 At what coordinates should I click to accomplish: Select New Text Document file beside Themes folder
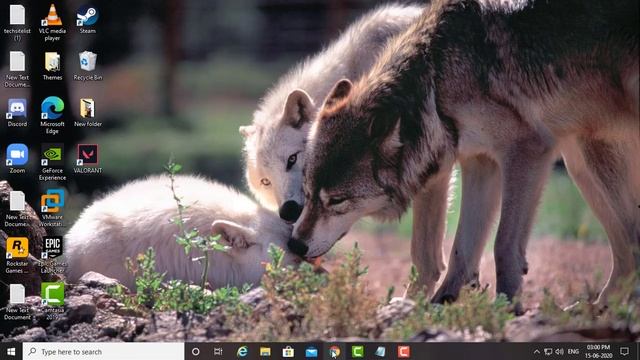[17, 69]
